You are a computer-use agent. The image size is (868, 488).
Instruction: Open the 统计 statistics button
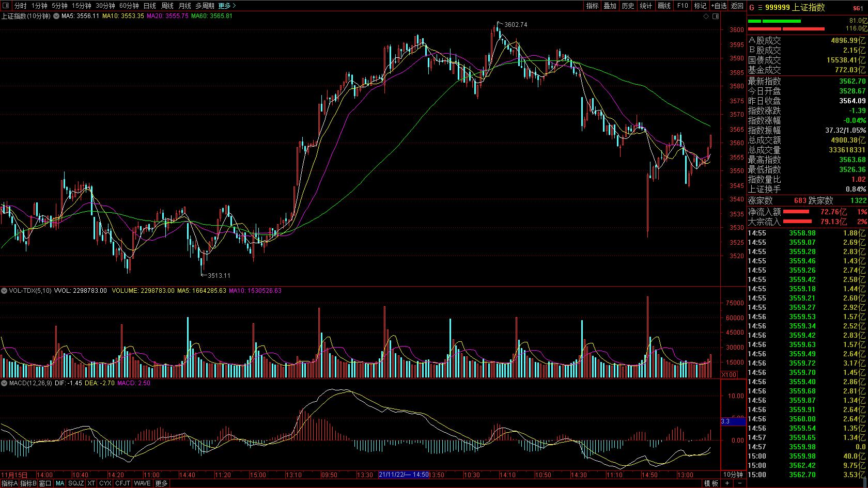pos(646,6)
